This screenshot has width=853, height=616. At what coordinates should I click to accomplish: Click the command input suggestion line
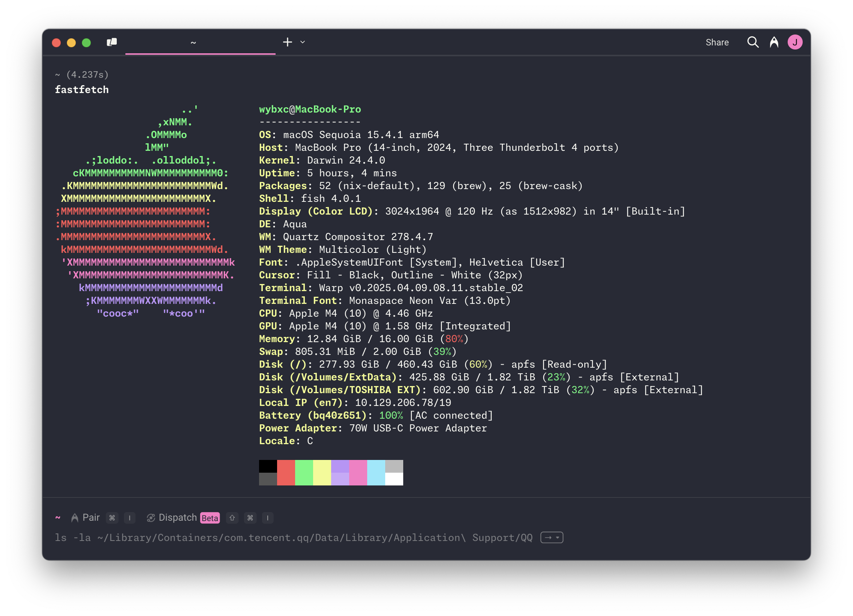coord(293,538)
